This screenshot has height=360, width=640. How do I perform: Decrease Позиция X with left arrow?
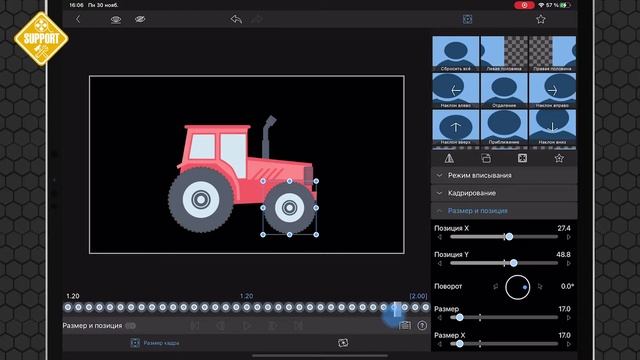click(440, 237)
